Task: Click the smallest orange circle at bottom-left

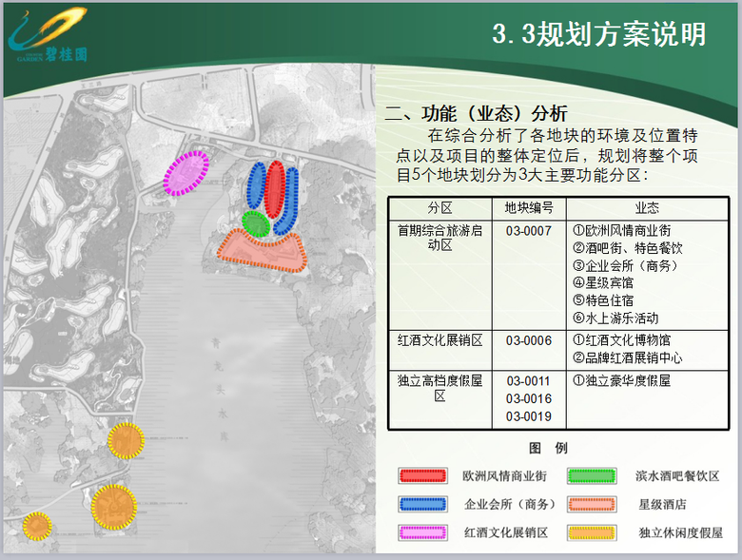Action: coord(36,525)
